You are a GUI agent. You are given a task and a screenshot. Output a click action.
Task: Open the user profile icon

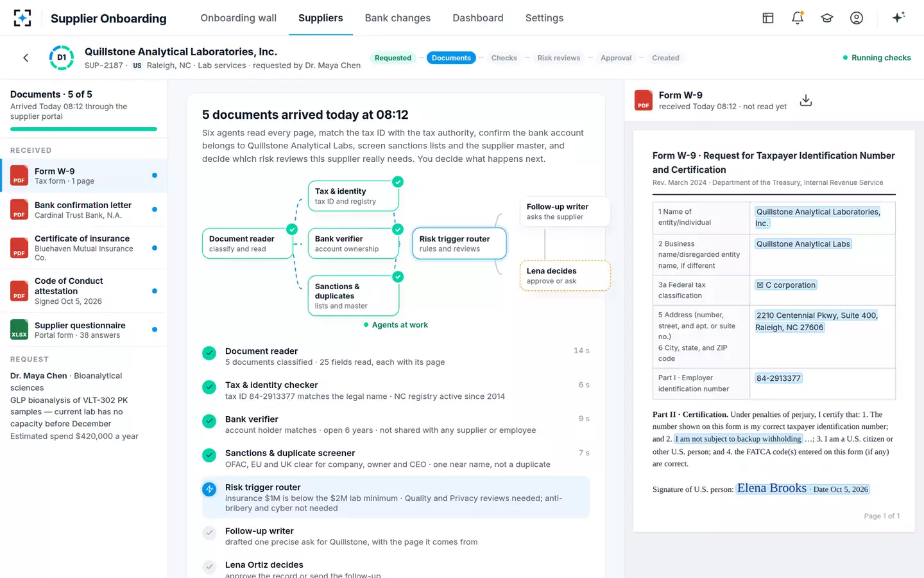pyautogui.click(x=857, y=18)
